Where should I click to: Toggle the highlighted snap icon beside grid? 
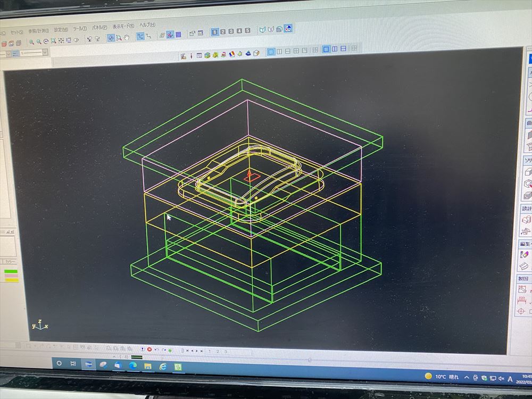point(170,35)
